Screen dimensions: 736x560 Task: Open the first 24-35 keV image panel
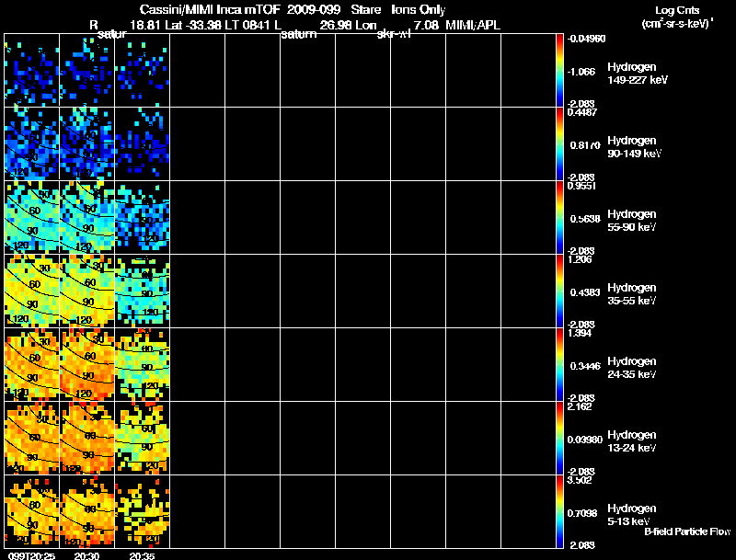(x=31, y=364)
